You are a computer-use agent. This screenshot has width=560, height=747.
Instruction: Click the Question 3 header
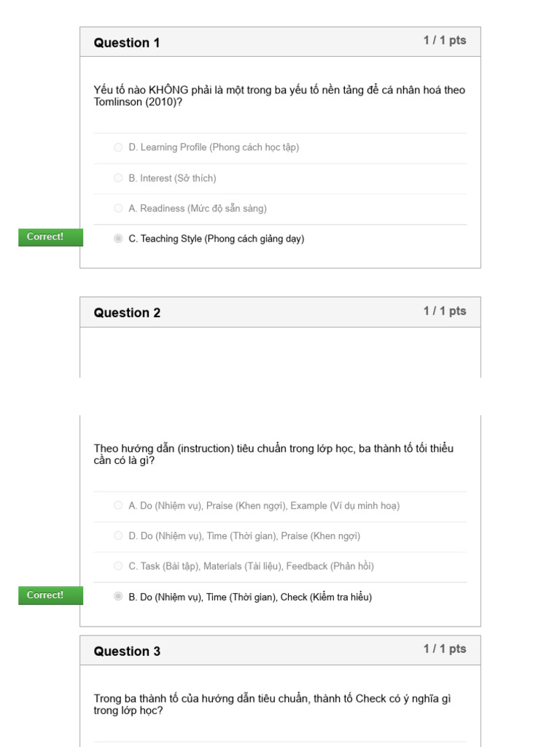tap(127, 651)
